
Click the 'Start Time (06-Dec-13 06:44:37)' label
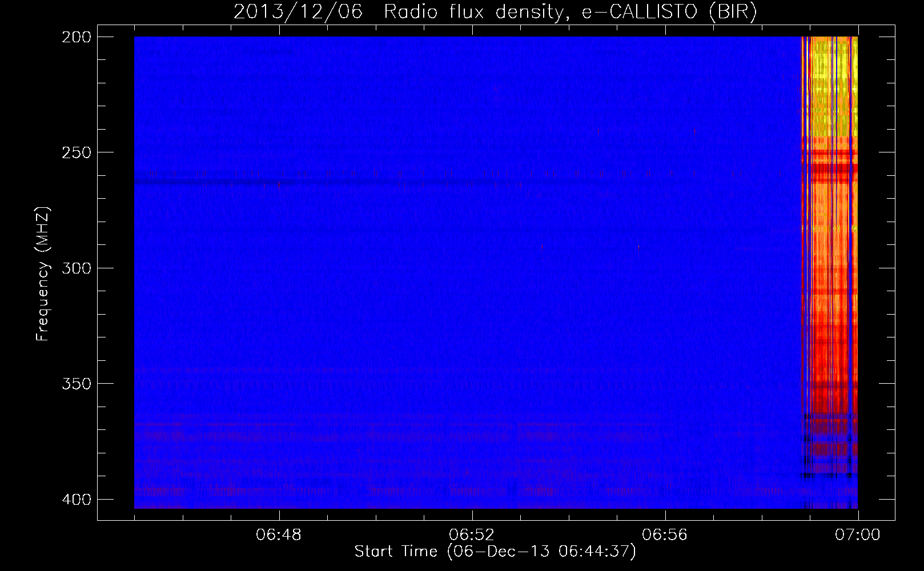[x=495, y=552]
